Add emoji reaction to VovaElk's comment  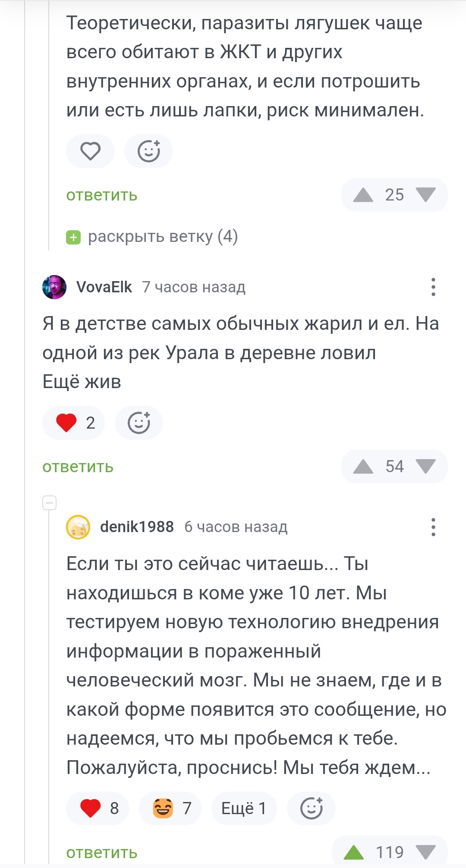139,423
